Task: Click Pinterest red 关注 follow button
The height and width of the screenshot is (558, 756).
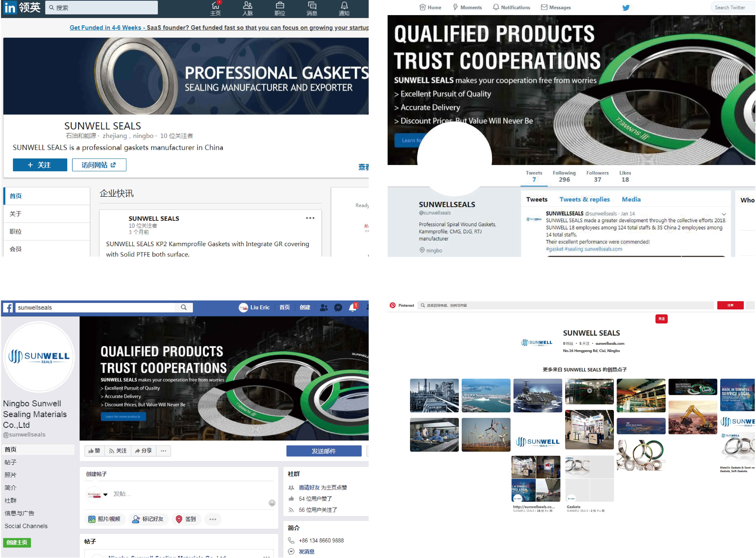Action: (661, 319)
